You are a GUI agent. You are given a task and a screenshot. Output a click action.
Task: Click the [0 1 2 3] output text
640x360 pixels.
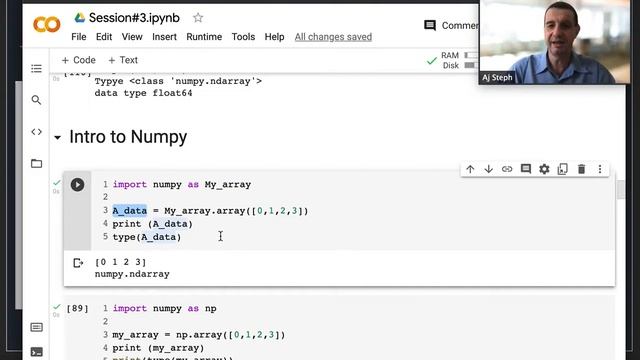pyautogui.click(x=120, y=262)
